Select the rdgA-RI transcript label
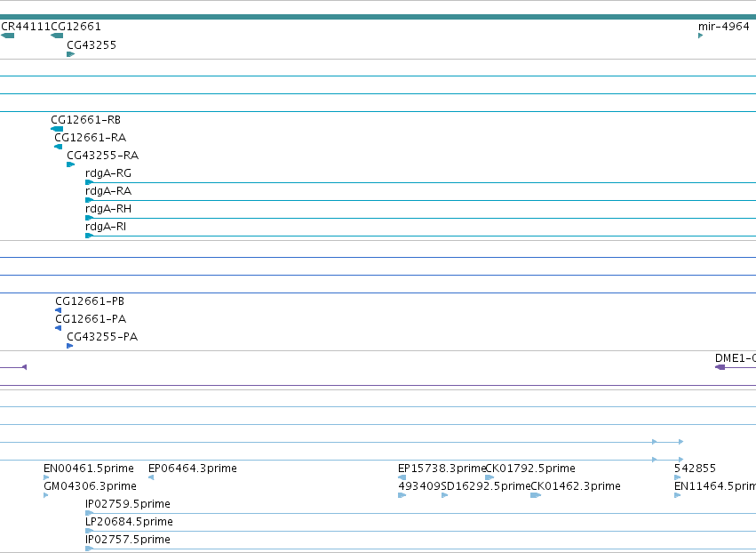The height and width of the screenshot is (553, 756). coord(106,227)
